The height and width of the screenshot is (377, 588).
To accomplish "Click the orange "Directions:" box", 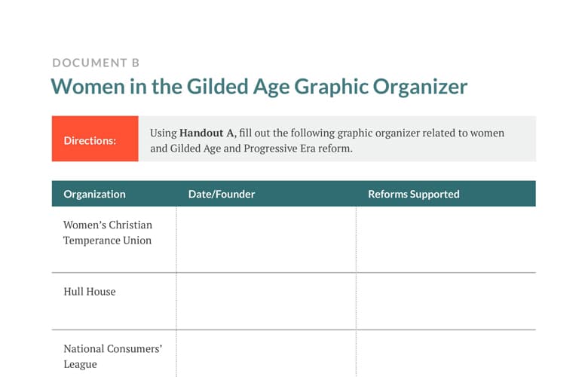I will (95, 139).
